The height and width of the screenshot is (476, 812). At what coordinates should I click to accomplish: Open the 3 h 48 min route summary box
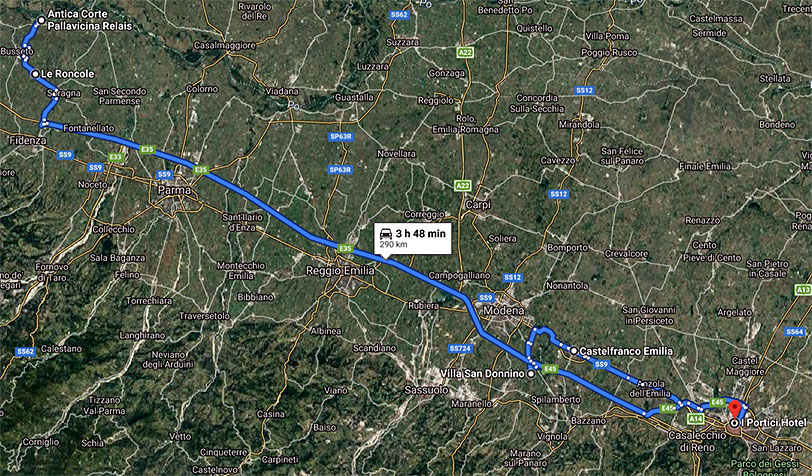413,239
